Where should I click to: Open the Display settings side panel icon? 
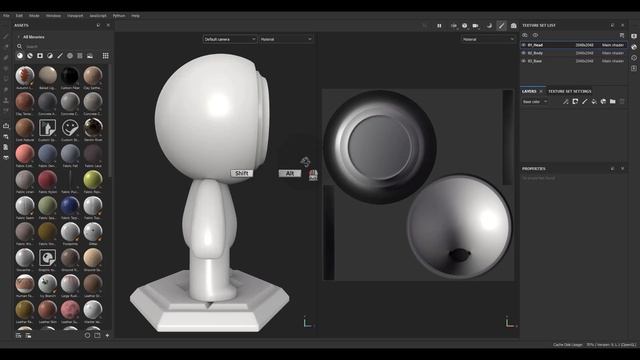[634, 36]
